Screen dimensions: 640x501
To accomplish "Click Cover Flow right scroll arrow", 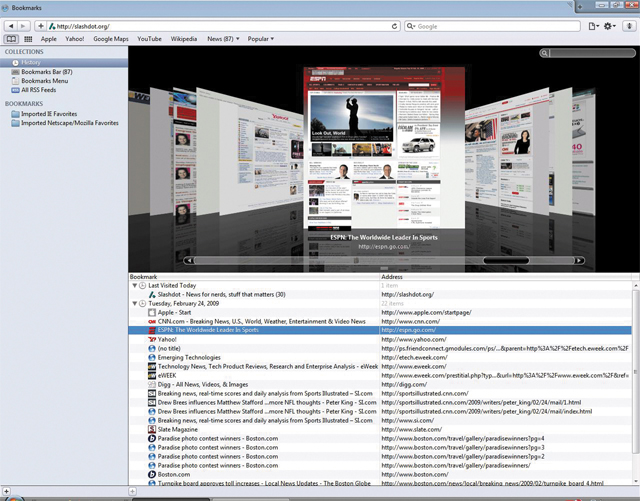I will (579, 261).
